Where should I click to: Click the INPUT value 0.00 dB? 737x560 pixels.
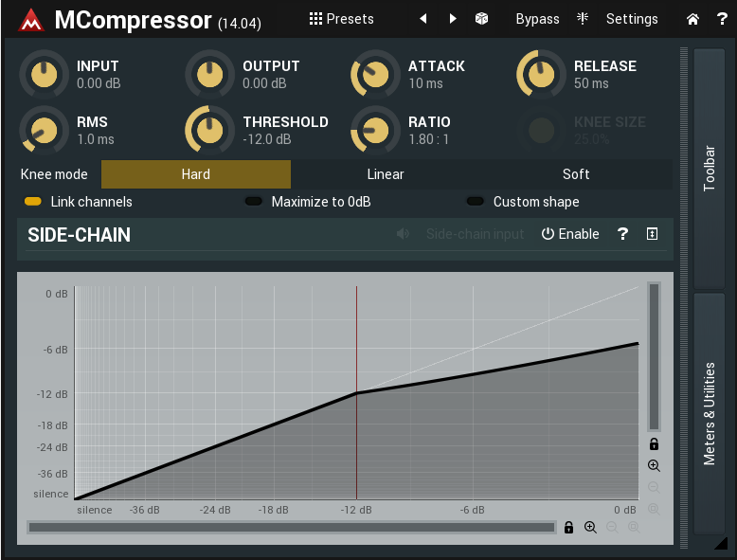(x=99, y=83)
